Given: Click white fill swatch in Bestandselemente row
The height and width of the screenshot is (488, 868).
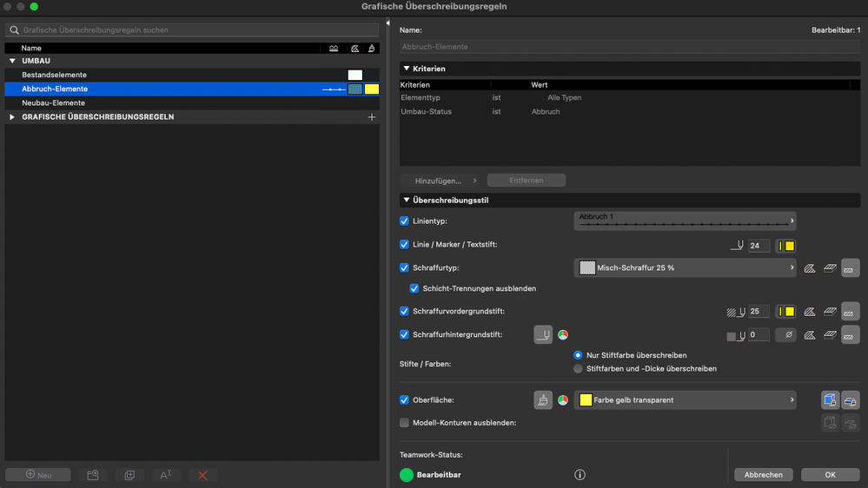Looking at the screenshot, I should click(x=354, y=75).
